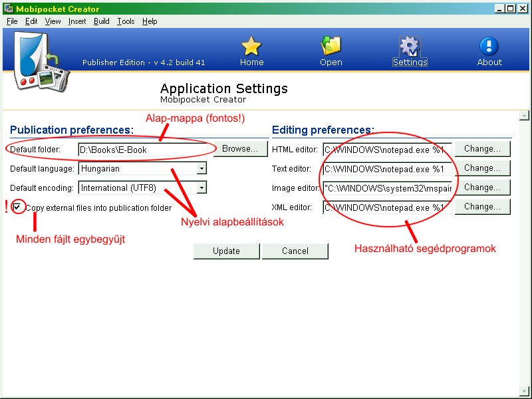Click the "Publisher Edition - v 4.2 build 41" text
This screenshot has height=399, width=532.
coord(144,63)
